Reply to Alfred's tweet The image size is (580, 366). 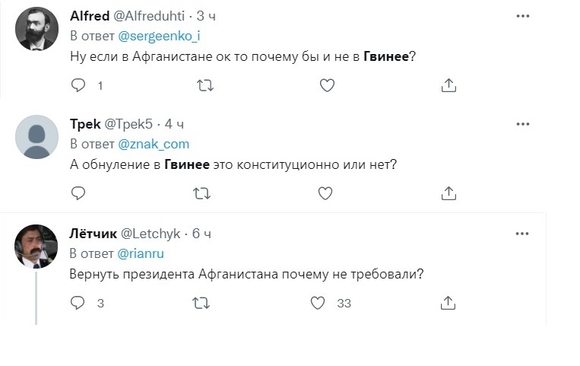coord(78,85)
